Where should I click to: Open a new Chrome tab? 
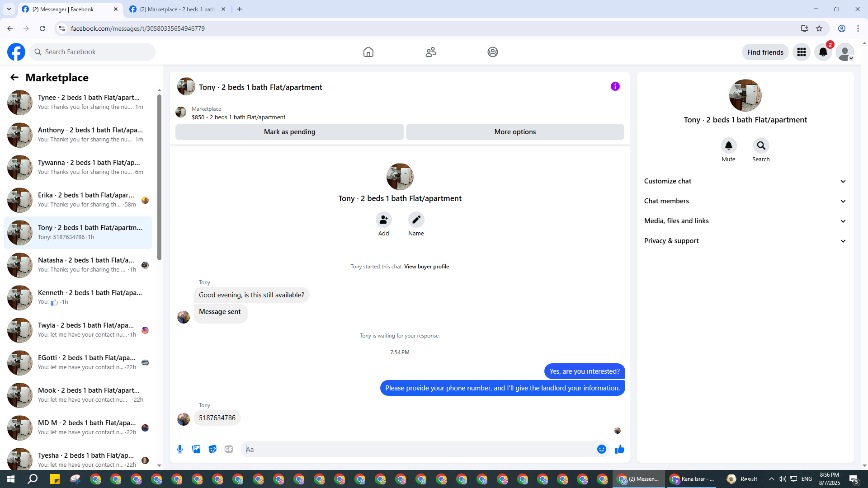[x=240, y=9]
